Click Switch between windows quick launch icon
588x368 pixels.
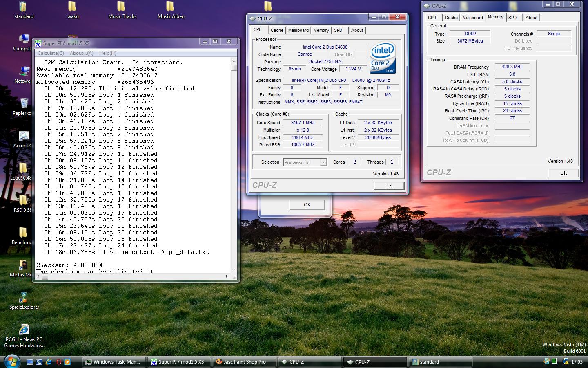[39, 362]
